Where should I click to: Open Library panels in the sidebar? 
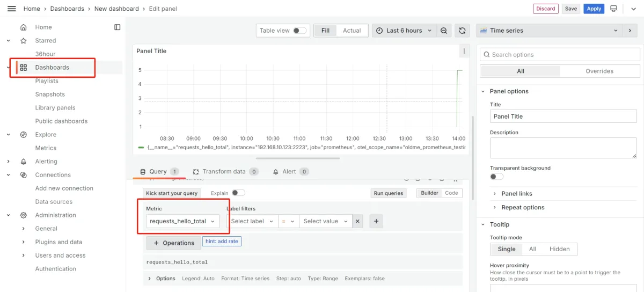[55, 108]
